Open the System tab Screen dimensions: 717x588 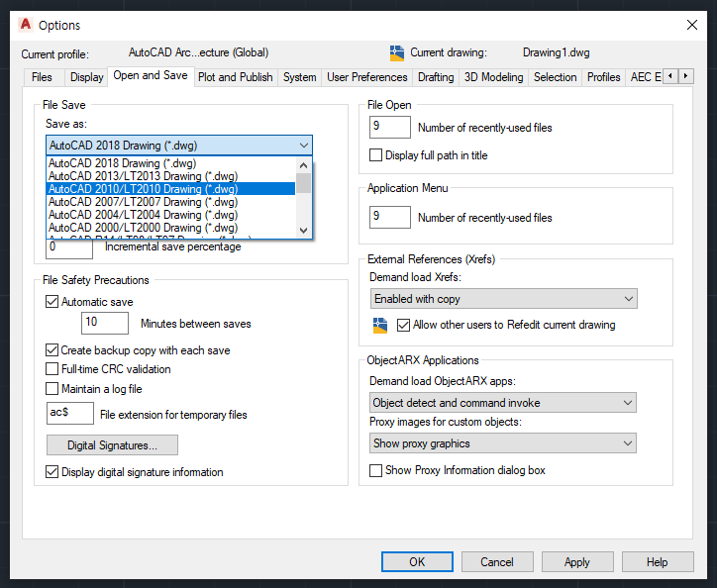click(299, 77)
